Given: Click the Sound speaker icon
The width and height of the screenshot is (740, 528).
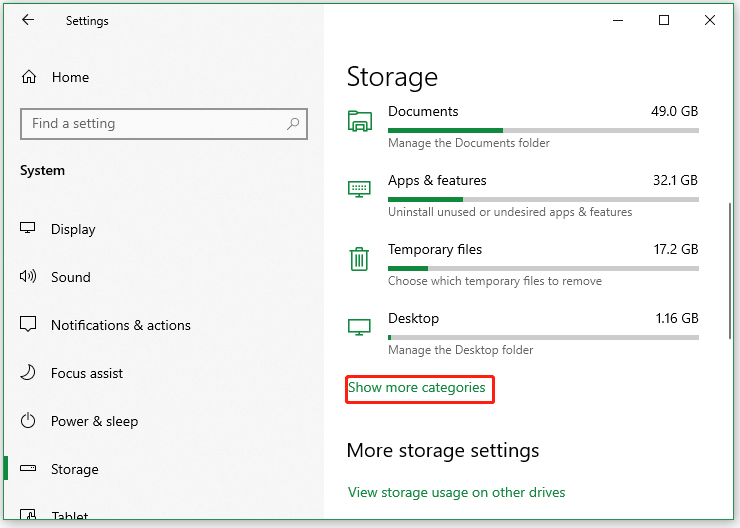Looking at the screenshot, I should (29, 277).
